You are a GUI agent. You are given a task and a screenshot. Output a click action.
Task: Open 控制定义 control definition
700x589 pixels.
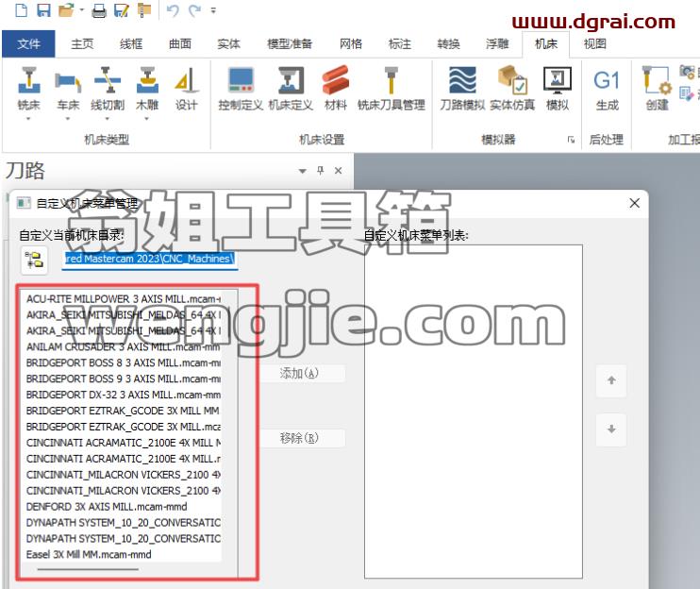coord(241,89)
